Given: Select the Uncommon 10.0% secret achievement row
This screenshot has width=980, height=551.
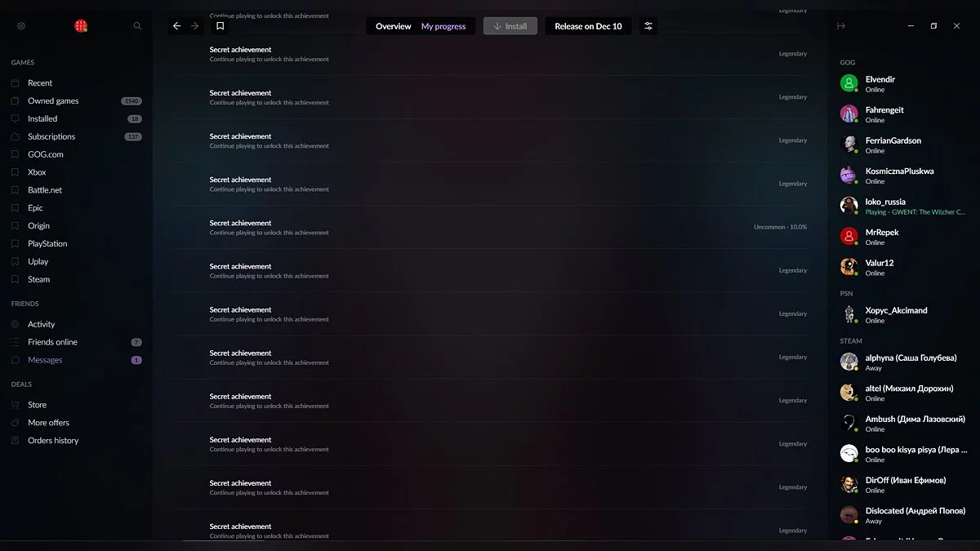Looking at the screenshot, I should (490, 227).
